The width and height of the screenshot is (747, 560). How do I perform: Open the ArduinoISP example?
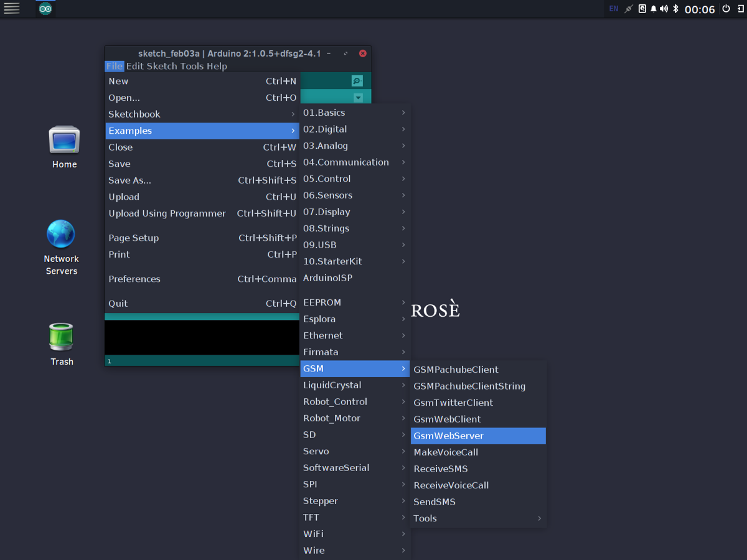[x=355, y=278]
